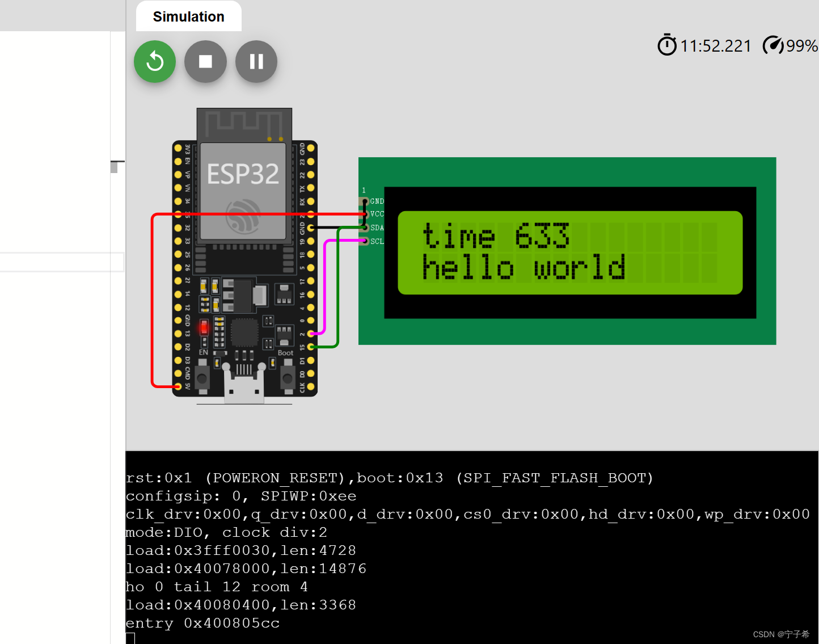Click the stop simulation icon
Image resolution: width=819 pixels, height=644 pixels.
(x=205, y=61)
